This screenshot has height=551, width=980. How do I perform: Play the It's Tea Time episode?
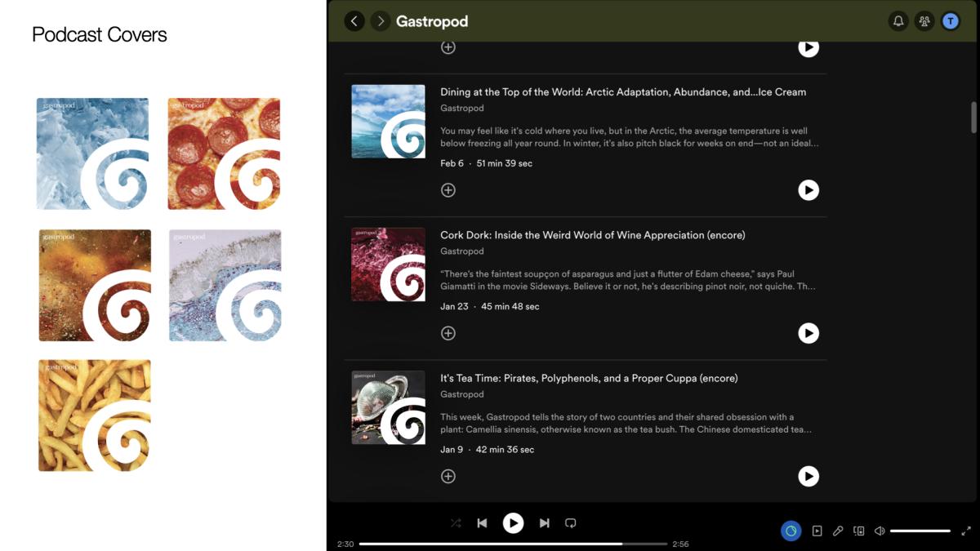click(x=808, y=477)
